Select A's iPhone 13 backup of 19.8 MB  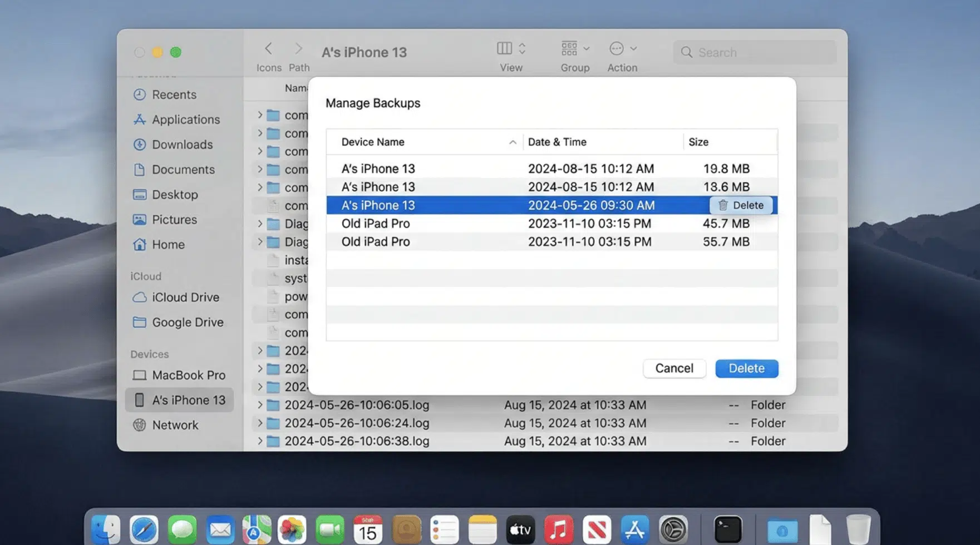(552, 169)
